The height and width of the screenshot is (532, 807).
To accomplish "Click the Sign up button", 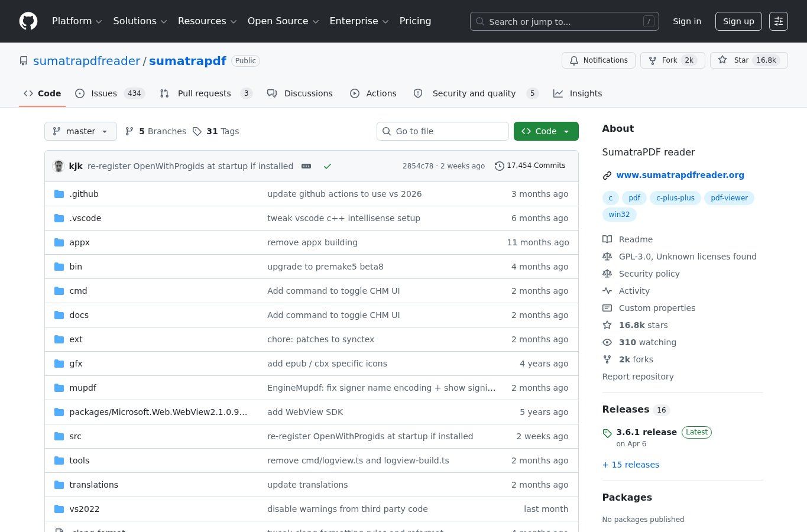I will click(x=738, y=21).
